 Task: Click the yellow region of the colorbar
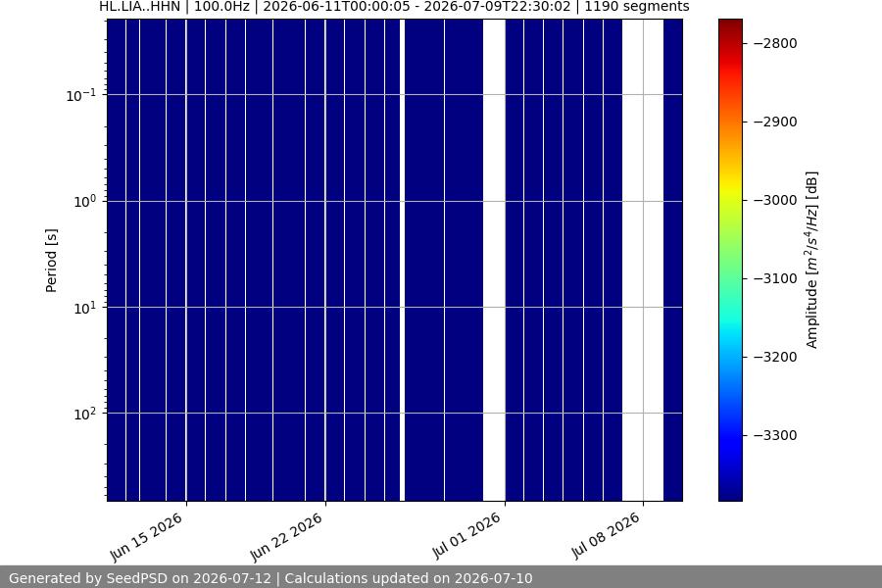[730, 185]
